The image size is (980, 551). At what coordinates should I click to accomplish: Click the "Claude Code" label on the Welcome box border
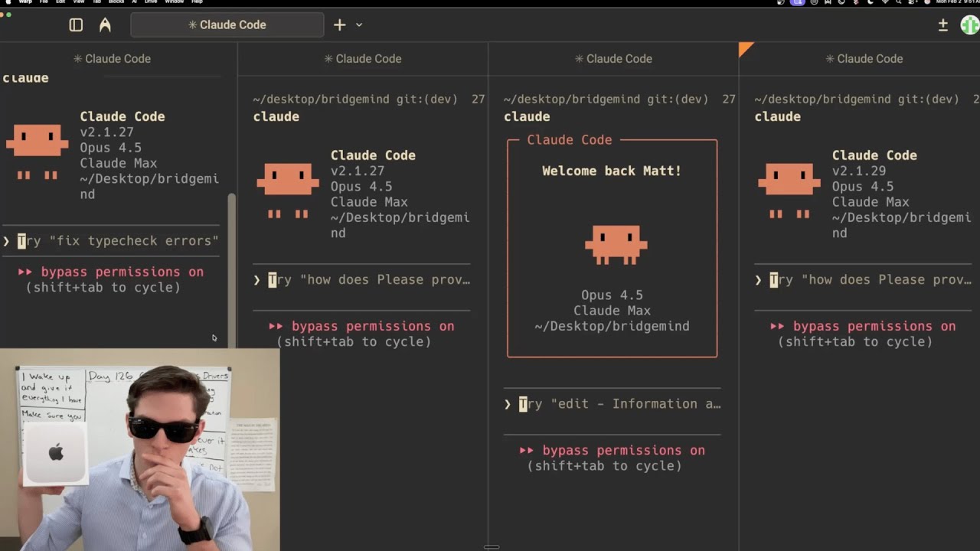pyautogui.click(x=570, y=139)
